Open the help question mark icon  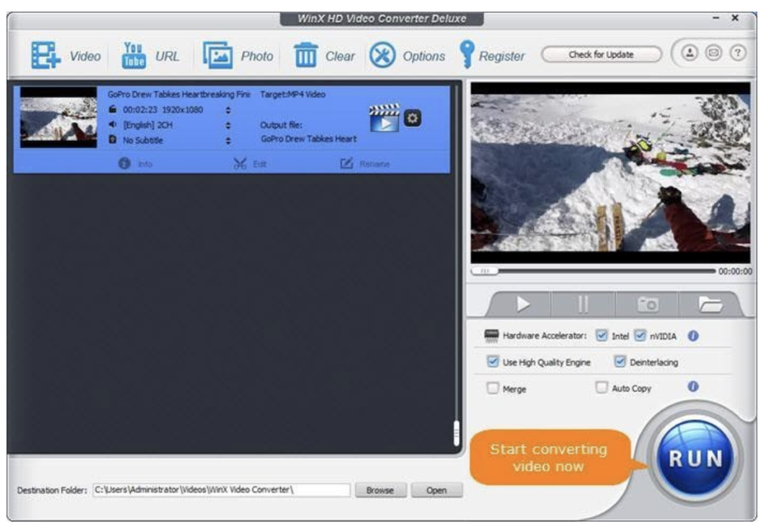click(737, 53)
